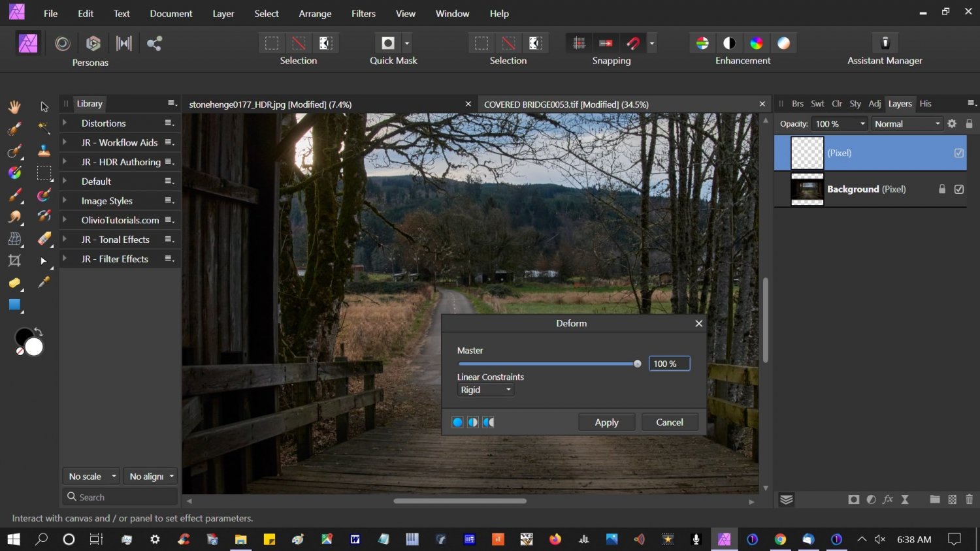Click the layer effects fx icon
980x551 pixels.
[887, 499]
